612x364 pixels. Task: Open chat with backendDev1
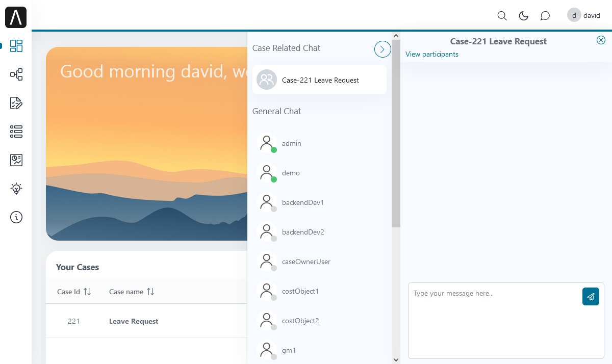tap(319, 202)
